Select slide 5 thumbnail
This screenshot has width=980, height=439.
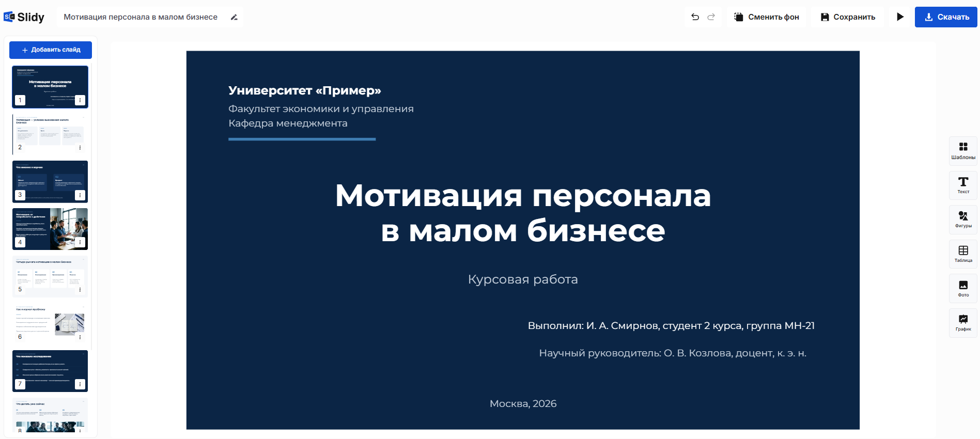[50, 276]
